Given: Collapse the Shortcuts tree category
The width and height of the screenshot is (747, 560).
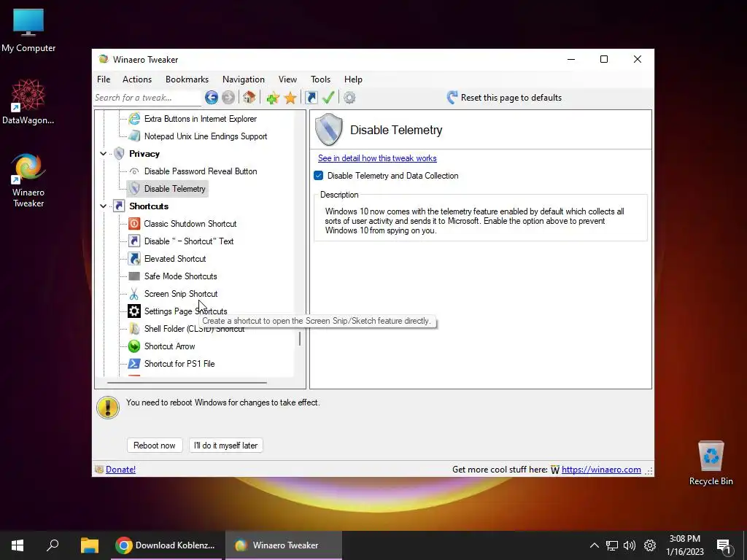Looking at the screenshot, I should [104, 206].
